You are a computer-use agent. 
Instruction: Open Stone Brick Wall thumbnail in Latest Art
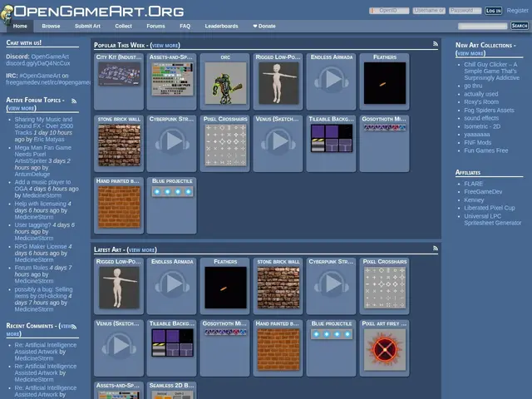pos(278,288)
